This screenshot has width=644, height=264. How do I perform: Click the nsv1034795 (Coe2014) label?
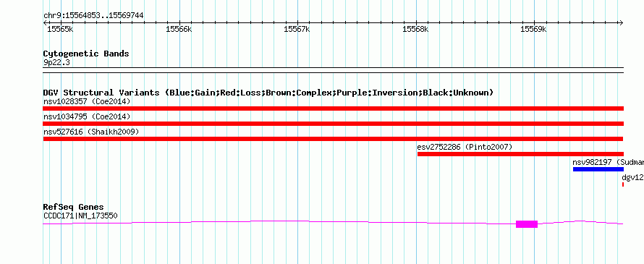87,116
